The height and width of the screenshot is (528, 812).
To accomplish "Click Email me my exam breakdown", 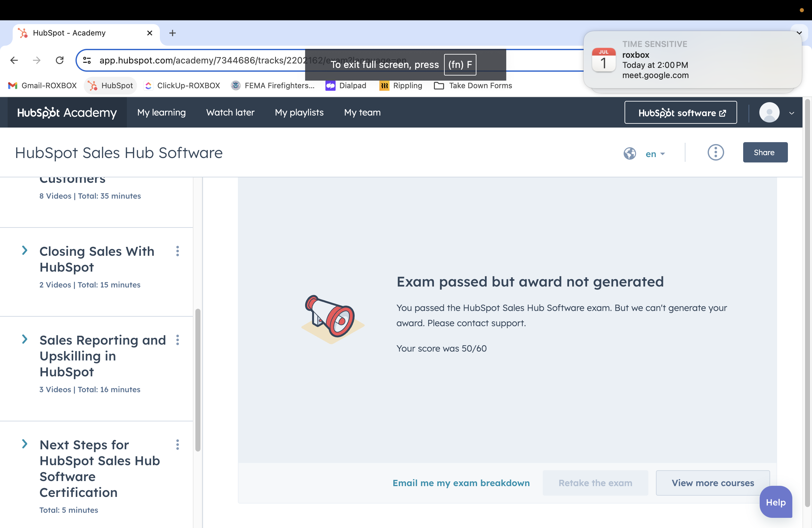I will (461, 483).
